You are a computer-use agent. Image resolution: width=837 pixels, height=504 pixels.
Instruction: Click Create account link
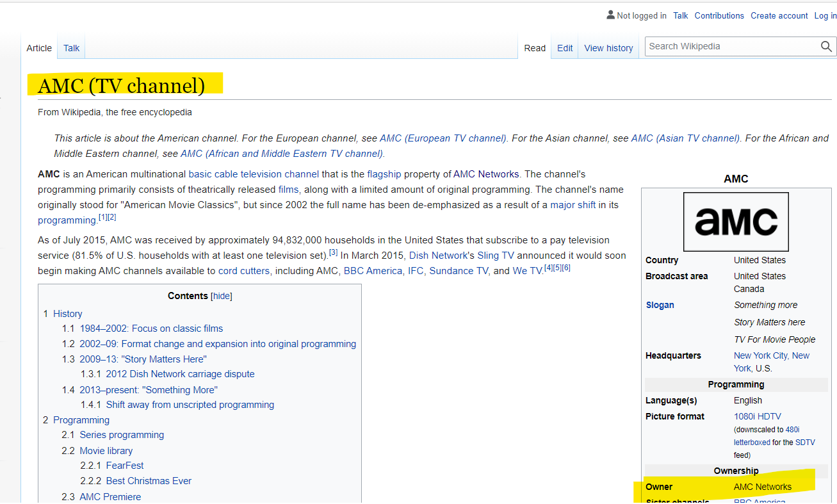pyautogui.click(x=779, y=15)
